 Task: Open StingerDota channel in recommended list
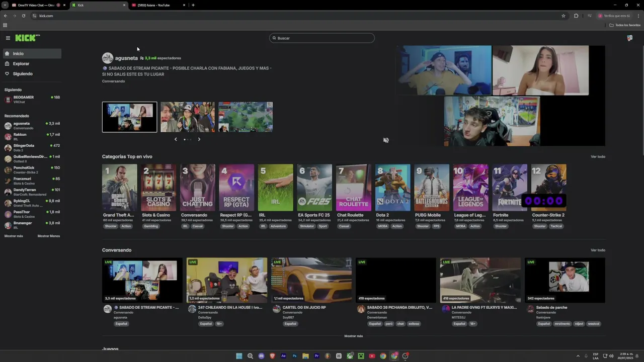click(x=32, y=148)
